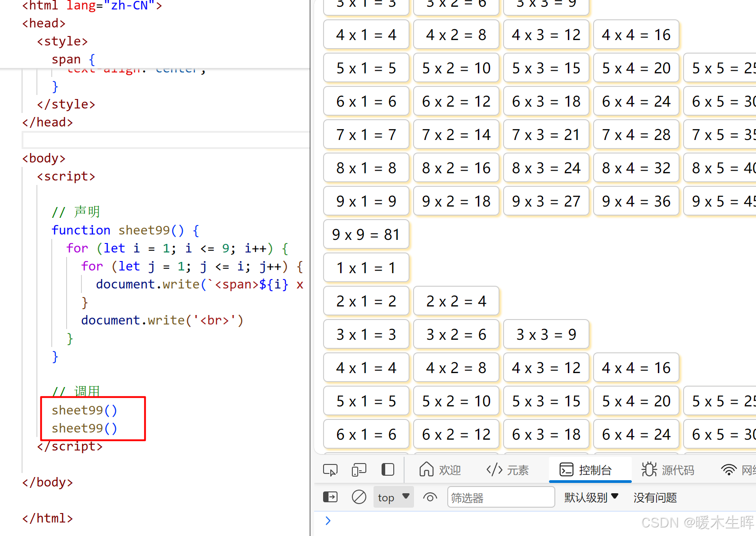Click the </body> closing tag
The width and height of the screenshot is (756, 536).
(47, 482)
